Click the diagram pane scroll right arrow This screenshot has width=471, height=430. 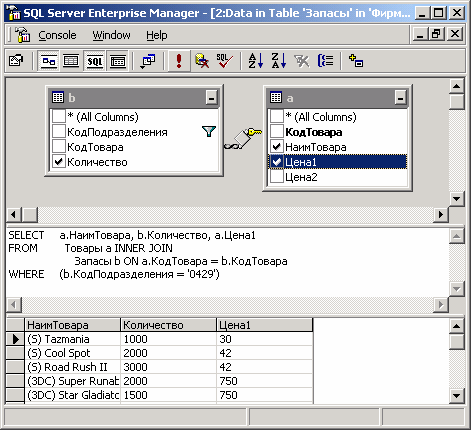(441, 214)
